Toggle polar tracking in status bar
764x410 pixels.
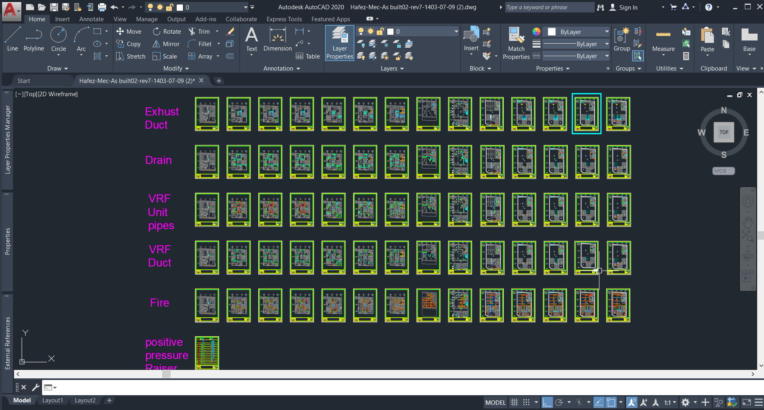point(559,402)
